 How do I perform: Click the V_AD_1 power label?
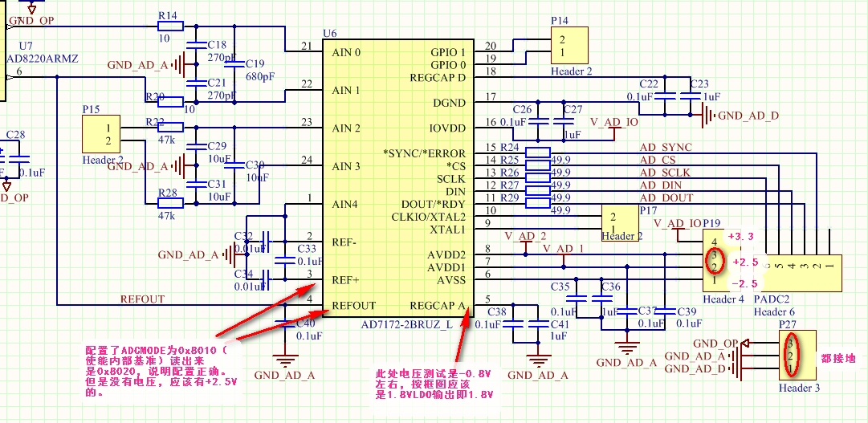tap(563, 249)
